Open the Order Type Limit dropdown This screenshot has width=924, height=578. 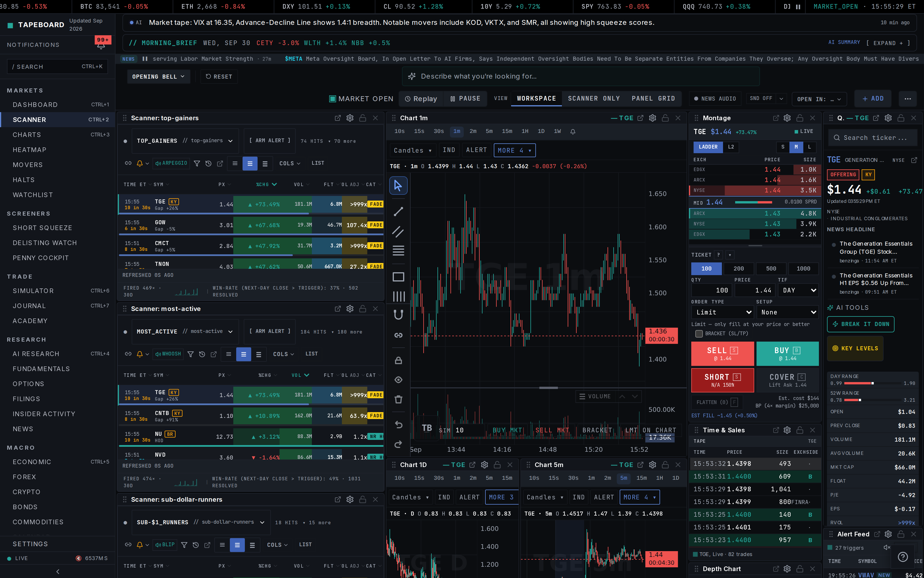(x=722, y=312)
